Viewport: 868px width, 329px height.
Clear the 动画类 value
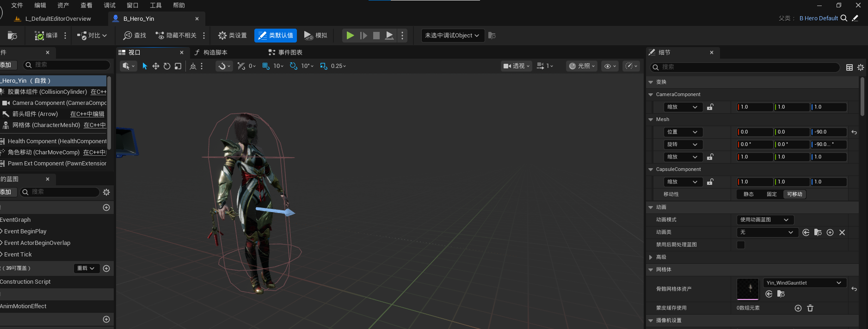coord(842,232)
